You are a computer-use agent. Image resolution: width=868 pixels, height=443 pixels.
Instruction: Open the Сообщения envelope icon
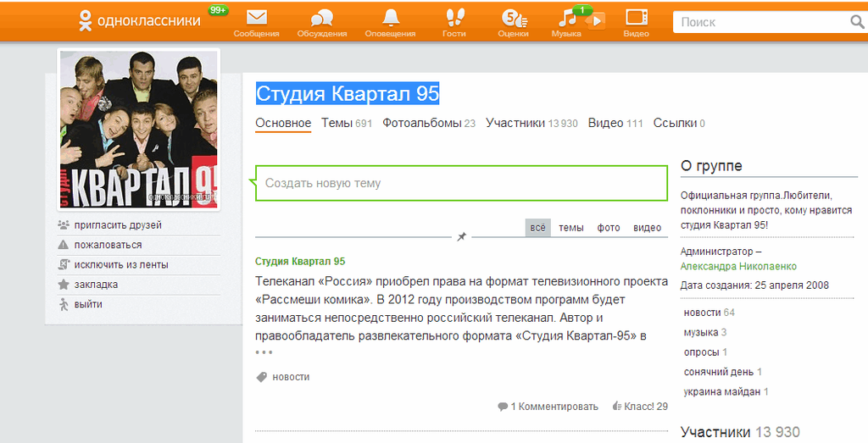pyautogui.click(x=256, y=18)
